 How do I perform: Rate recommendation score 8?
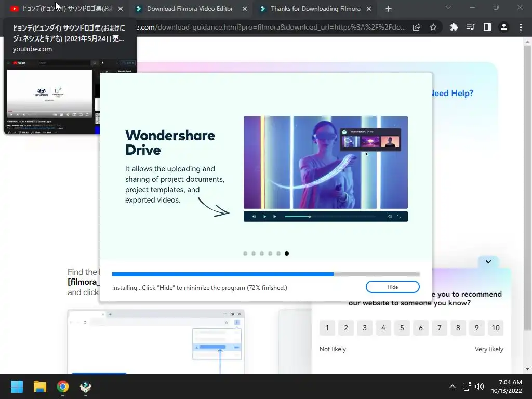458,328
